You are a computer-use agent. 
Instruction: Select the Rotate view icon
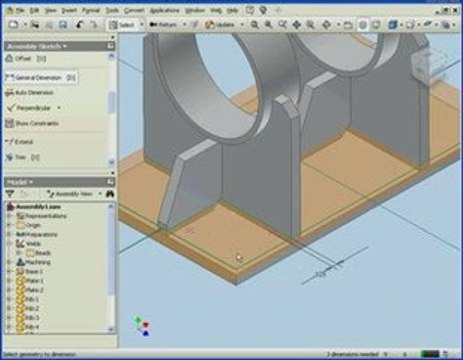[327, 25]
